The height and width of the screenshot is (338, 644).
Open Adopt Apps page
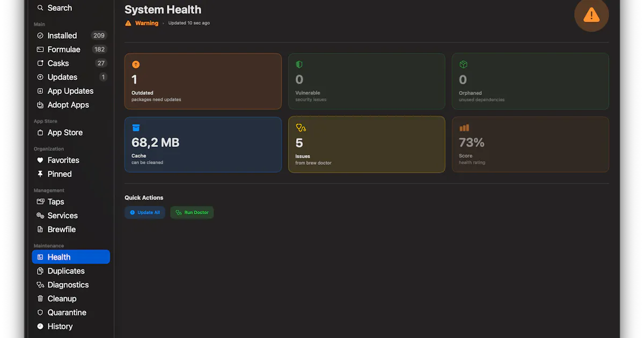pos(71,105)
